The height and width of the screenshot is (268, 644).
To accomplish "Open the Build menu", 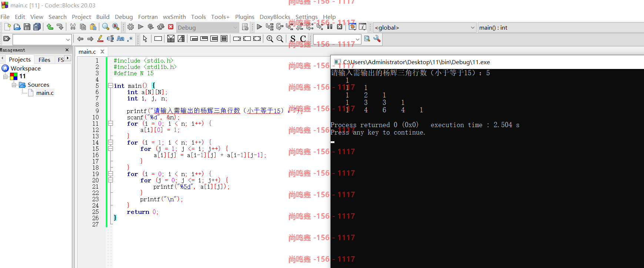I will click(103, 17).
